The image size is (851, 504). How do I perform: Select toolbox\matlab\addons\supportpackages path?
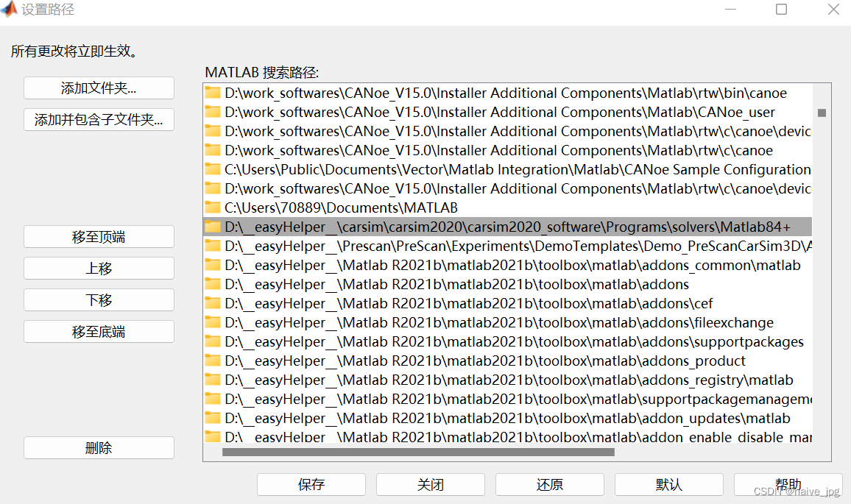pos(507,341)
